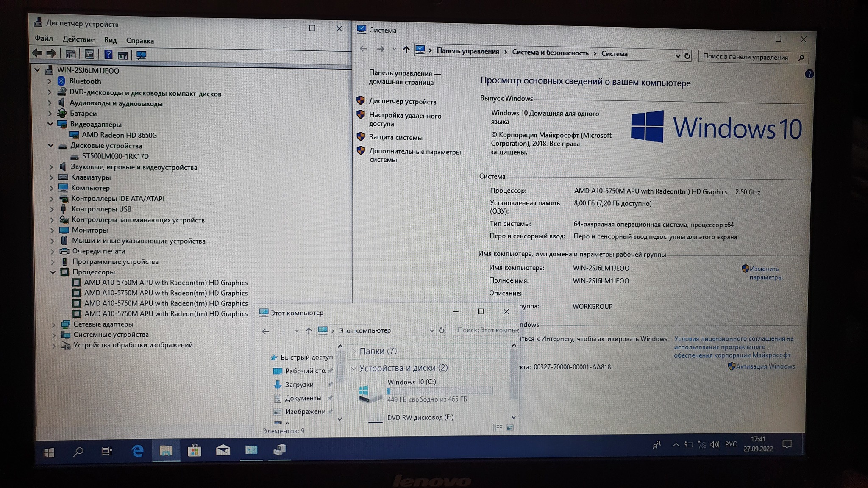Screen dimensions: 868x488
Task: Expand the Сетевые адаптеры category
Action: (x=53, y=324)
